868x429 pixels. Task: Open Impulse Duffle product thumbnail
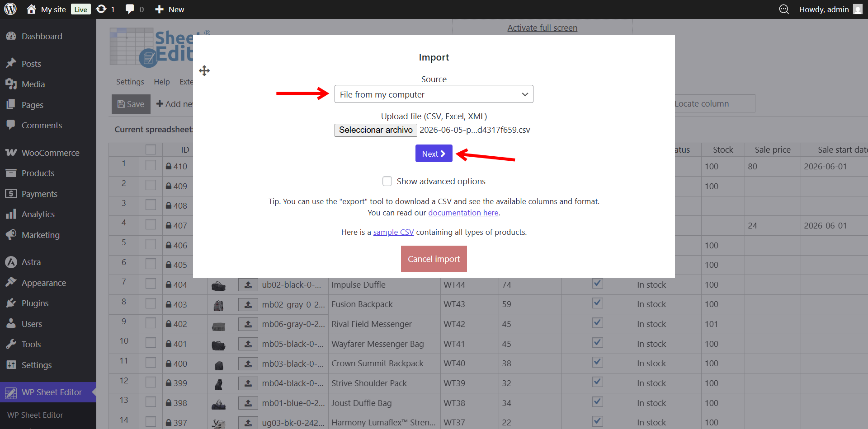pos(218,286)
